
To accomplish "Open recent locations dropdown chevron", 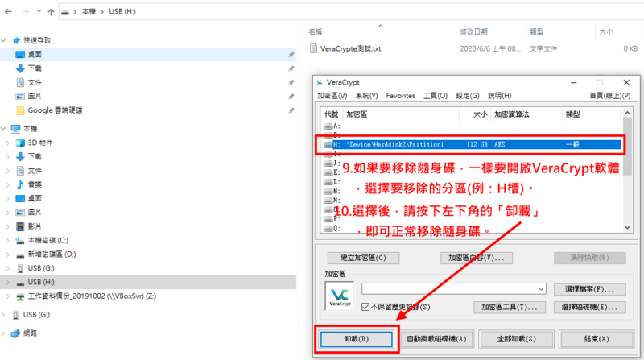I will (x=39, y=11).
